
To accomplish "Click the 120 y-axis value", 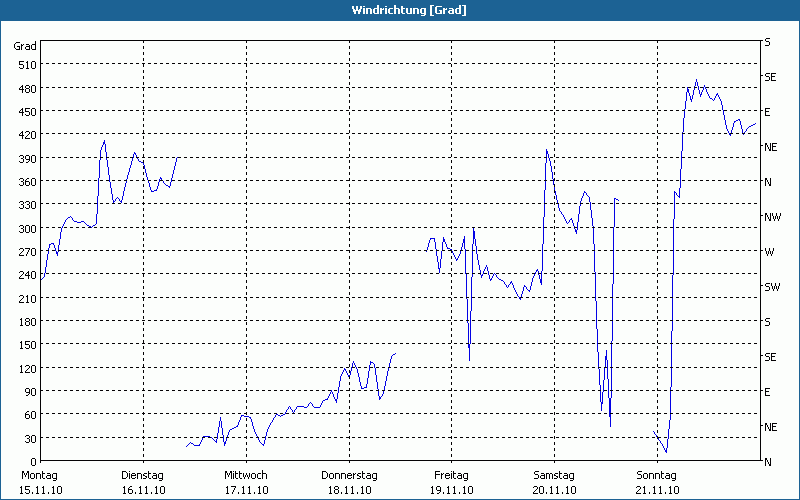I will pyautogui.click(x=28, y=368).
